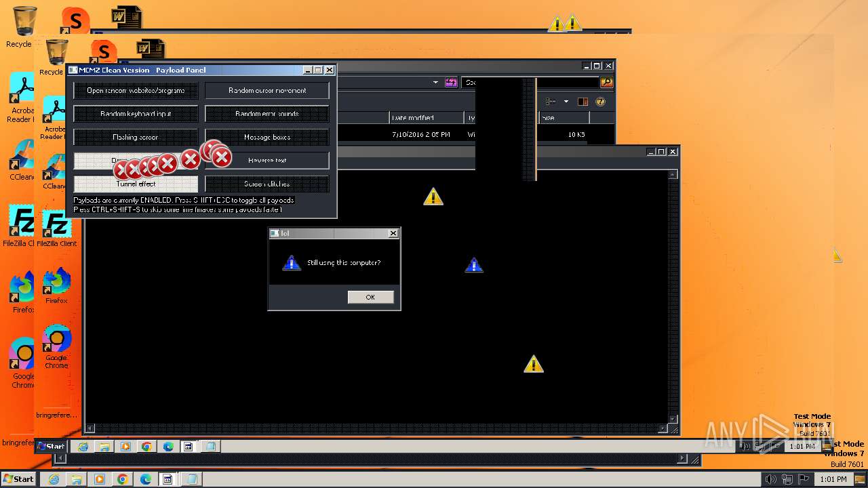
Task: Click the bottom taskbar clock 1:01 PM
Action: coord(833,479)
